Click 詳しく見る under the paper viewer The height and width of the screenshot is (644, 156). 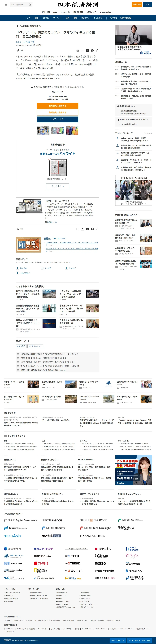pyautogui.click(x=58, y=186)
